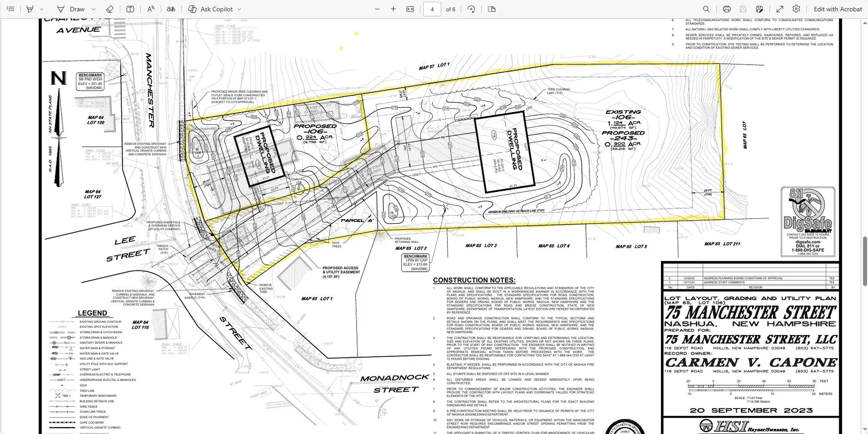Zoom out with the minus button

(x=377, y=9)
